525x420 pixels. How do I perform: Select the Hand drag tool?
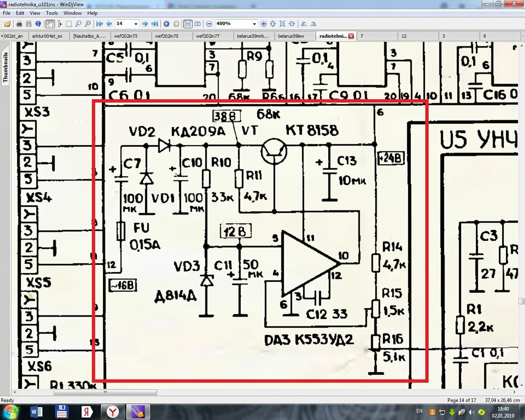(50, 24)
